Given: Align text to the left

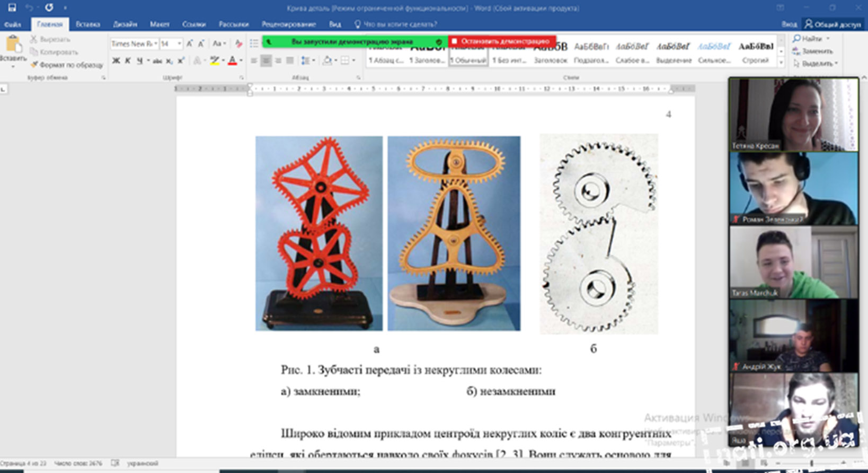Looking at the screenshot, I should (x=254, y=61).
